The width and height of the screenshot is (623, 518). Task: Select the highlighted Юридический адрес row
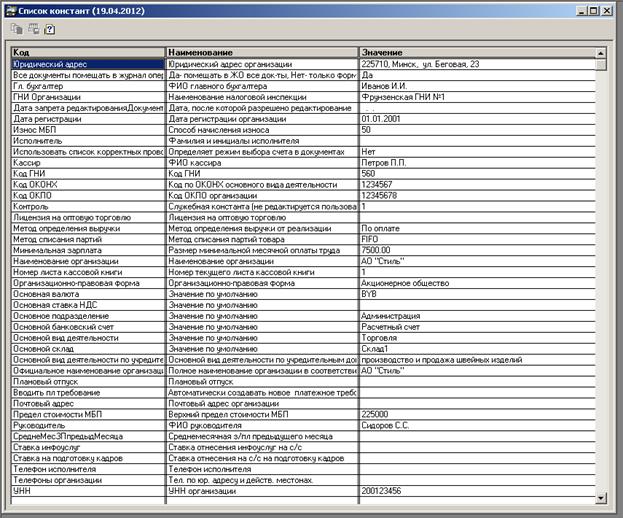point(304,64)
